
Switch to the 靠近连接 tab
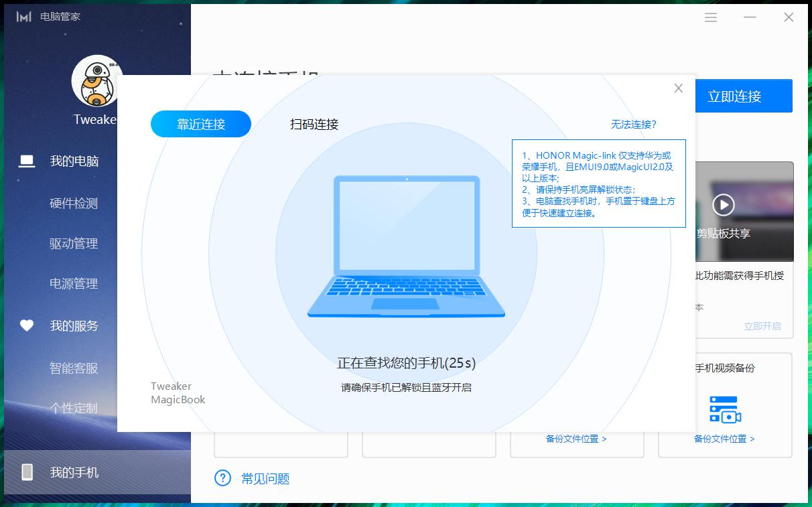[x=200, y=124]
